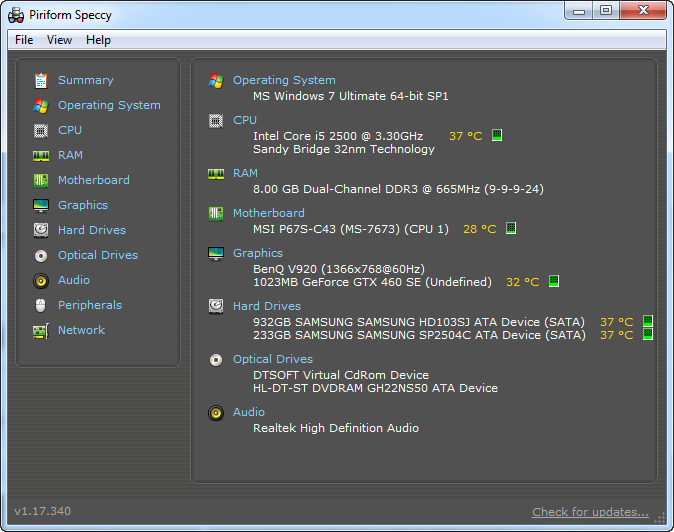Click the Audio heading in summary panel
This screenshot has height=532, width=674.
pos(249,412)
